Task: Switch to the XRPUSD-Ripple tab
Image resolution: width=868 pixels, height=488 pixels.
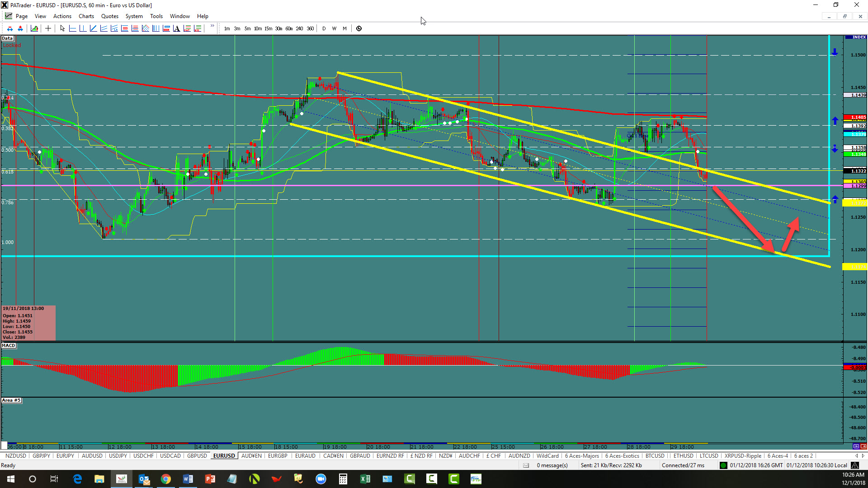Action: click(743, 456)
